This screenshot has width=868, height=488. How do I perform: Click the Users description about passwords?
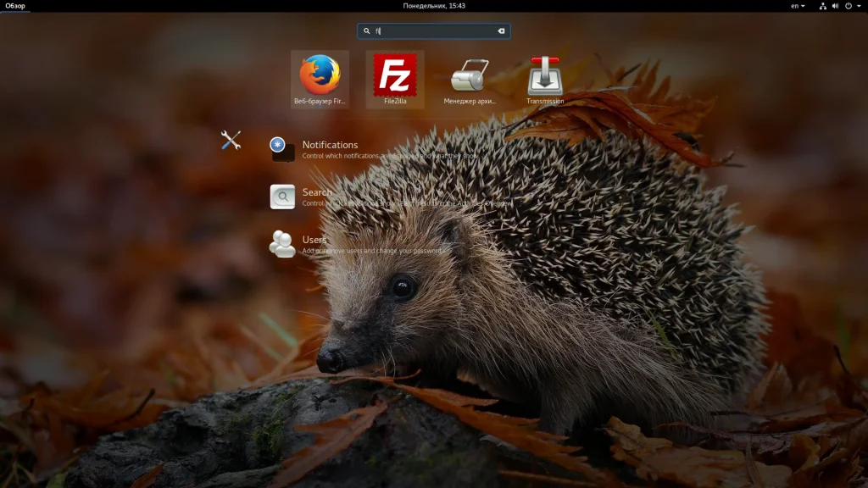coord(372,251)
